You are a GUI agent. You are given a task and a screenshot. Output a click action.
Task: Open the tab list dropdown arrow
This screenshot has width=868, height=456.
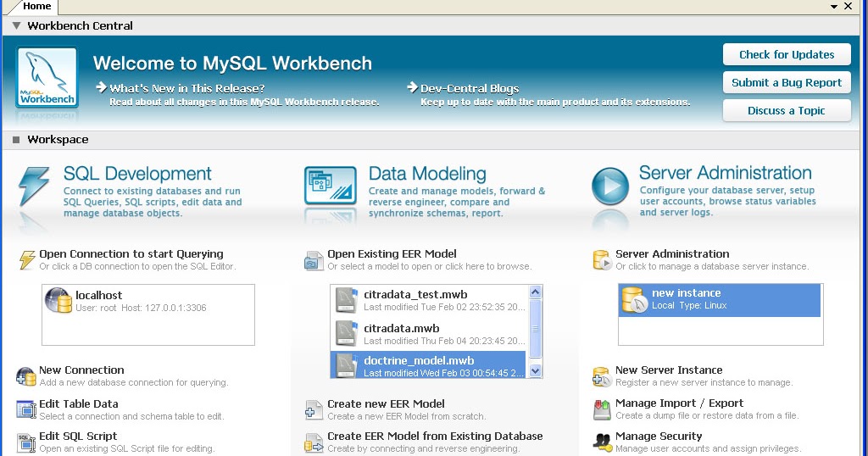coord(834,7)
